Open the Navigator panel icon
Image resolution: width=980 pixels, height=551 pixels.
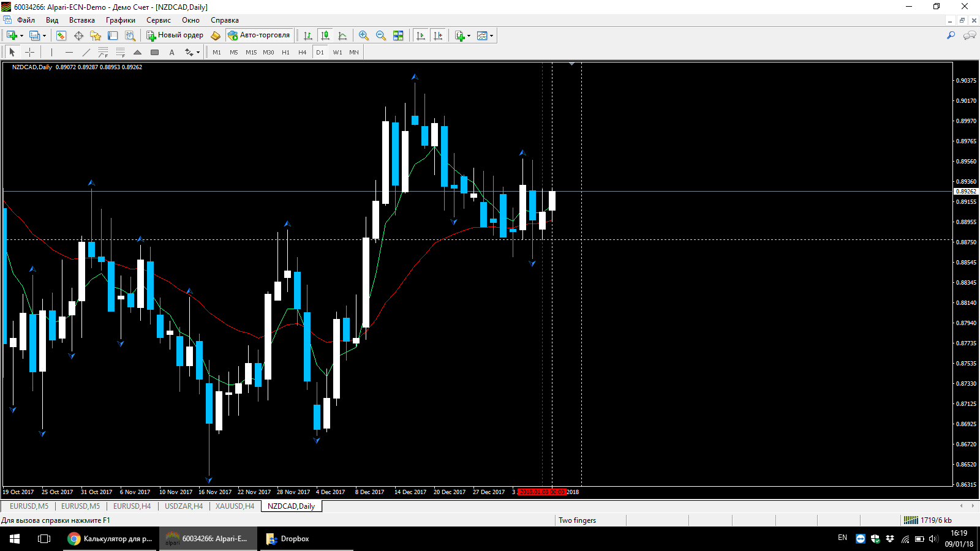click(x=96, y=36)
